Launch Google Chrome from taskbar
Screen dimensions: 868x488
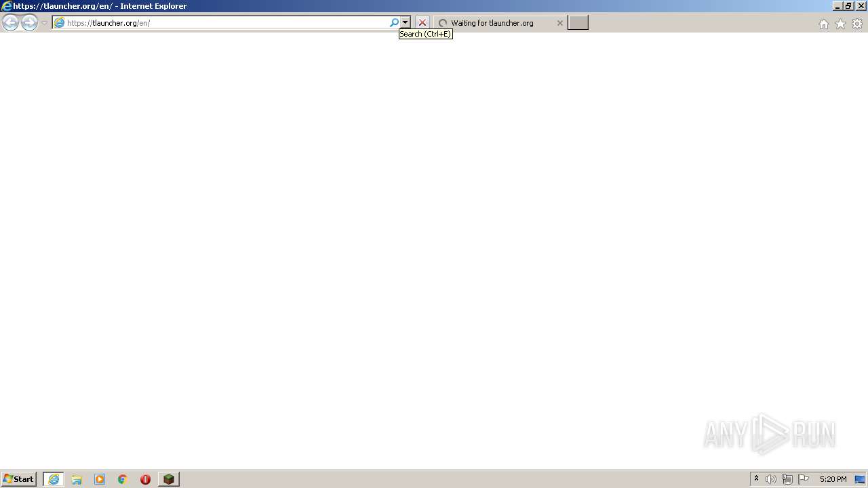(123, 479)
